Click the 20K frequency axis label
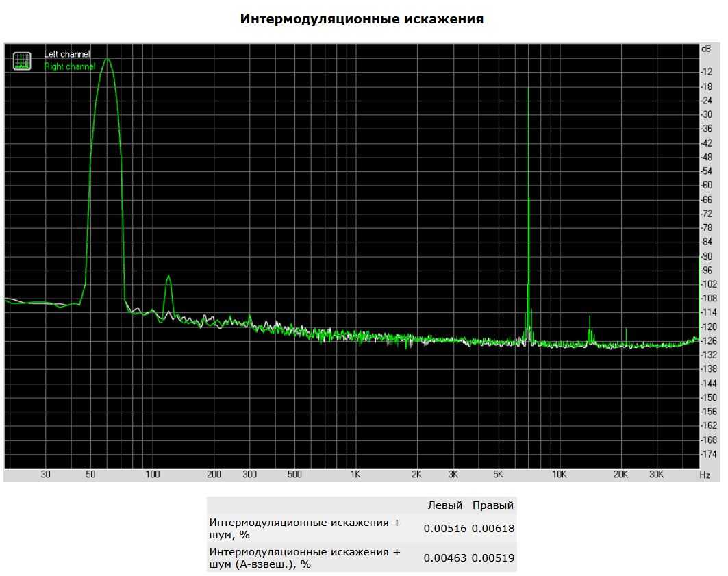This screenshot has width=728, height=576. tap(620, 475)
